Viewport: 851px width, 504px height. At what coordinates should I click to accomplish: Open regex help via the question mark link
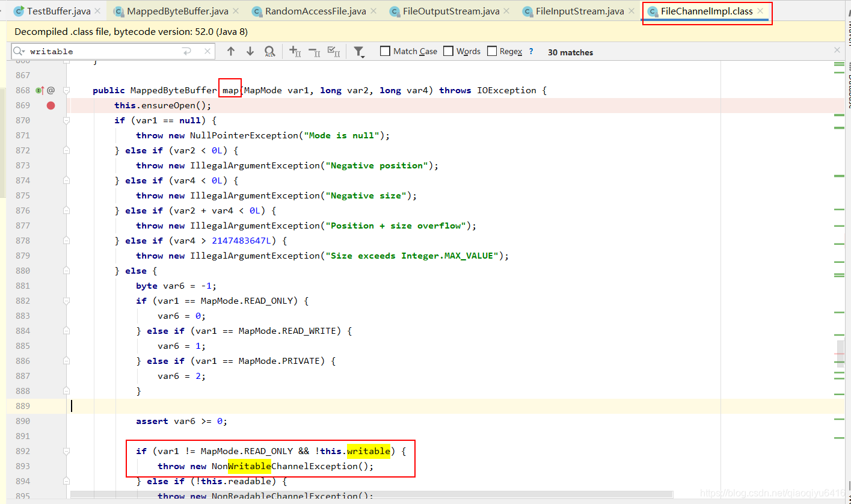click(531, 52)
